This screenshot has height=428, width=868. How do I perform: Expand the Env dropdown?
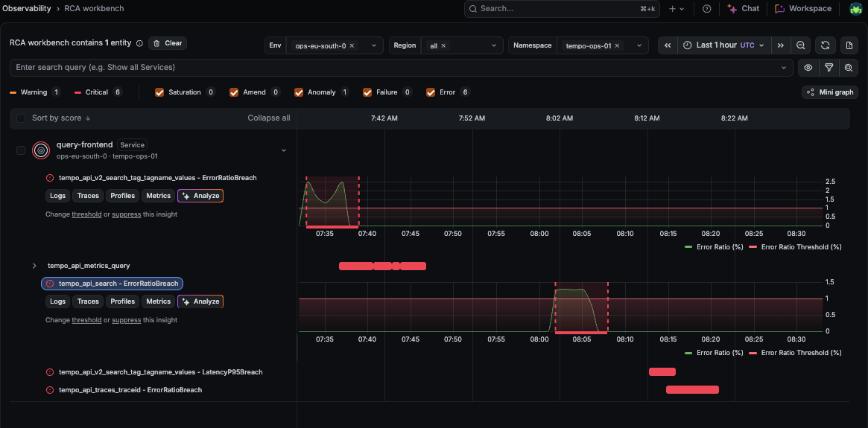[374, 46]
